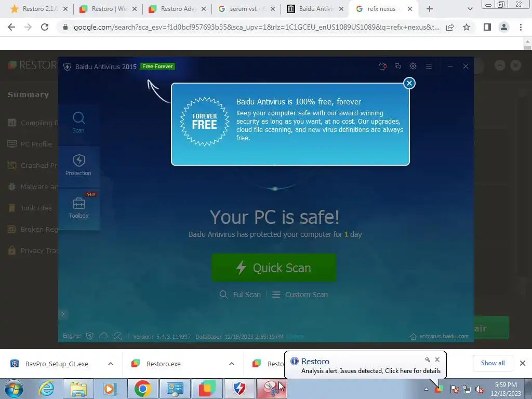
Task: Open the feedback chat icon in Baidu title bar
Action: click(x=397, y=66)
